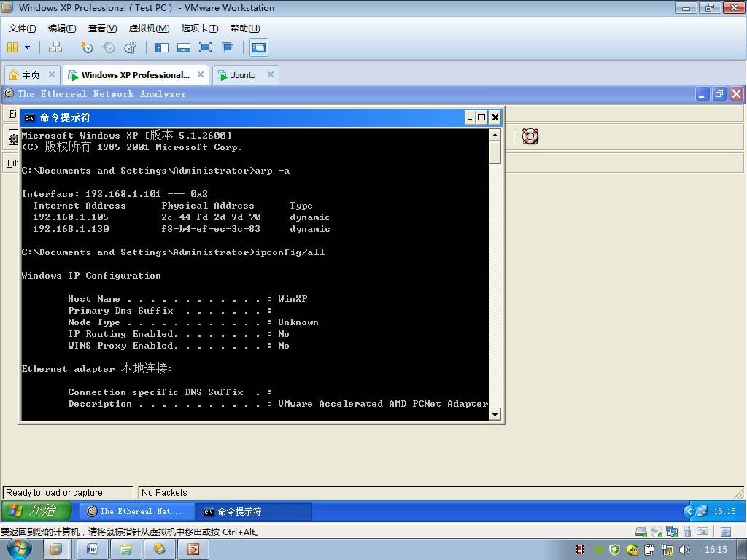Minimize the VMware Workstation window
This screenshot has width=747, height=560.
coord(686,7)
